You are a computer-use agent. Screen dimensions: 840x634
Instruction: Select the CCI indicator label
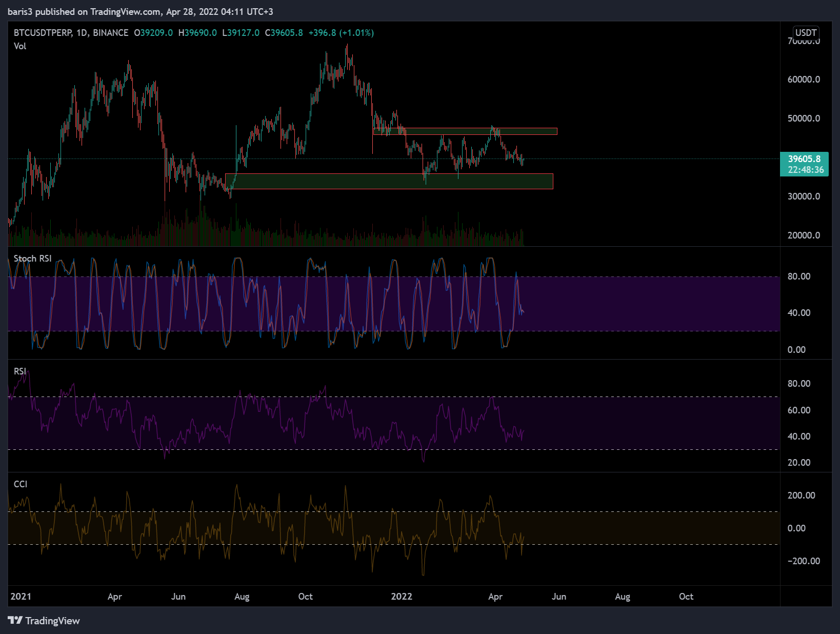21,484
